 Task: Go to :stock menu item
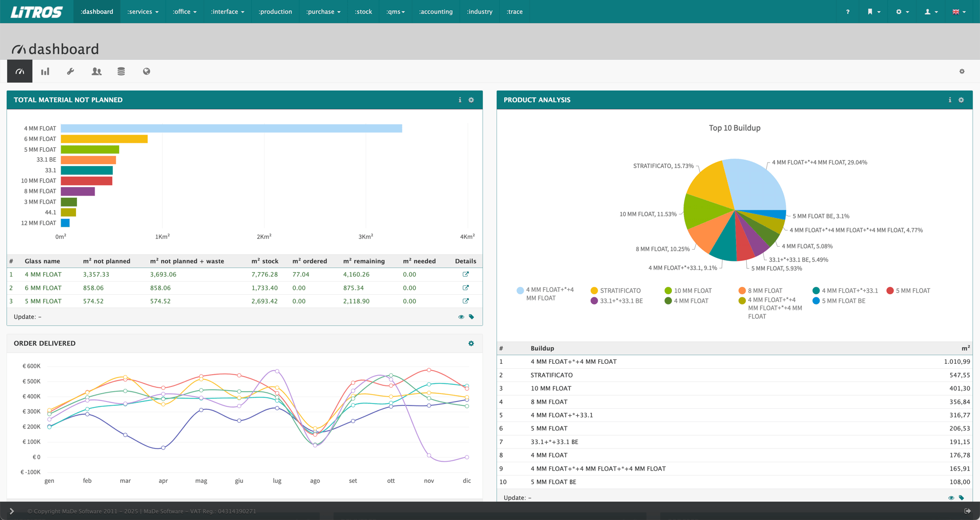click(363, 12)
